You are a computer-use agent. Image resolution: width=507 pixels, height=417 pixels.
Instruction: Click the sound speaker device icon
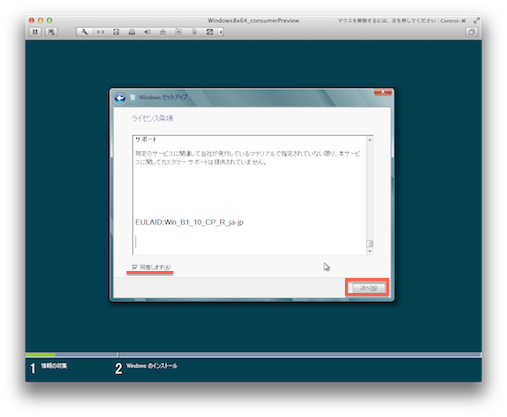pyautogui.click(x=147, y=32)
